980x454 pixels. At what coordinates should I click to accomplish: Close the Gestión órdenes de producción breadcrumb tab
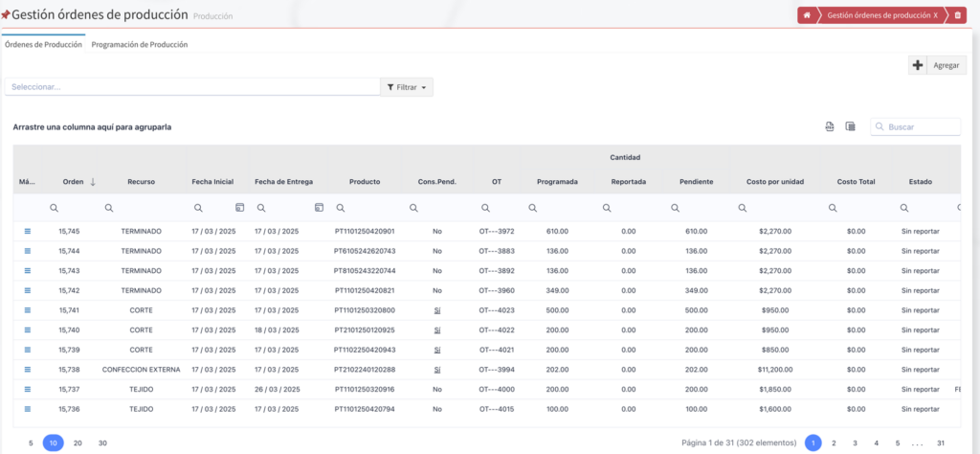tap(935, 15)
